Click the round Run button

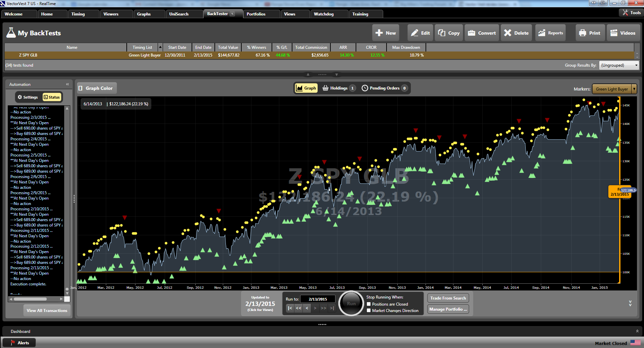(x=351, y=303)
